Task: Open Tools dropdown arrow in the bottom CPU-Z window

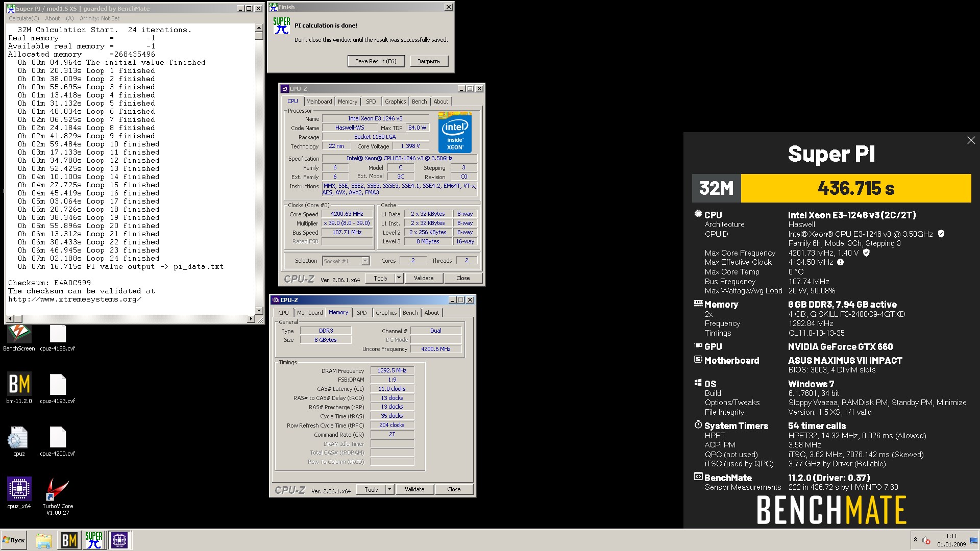Action: pyautogui.click(x=390, y=489)
